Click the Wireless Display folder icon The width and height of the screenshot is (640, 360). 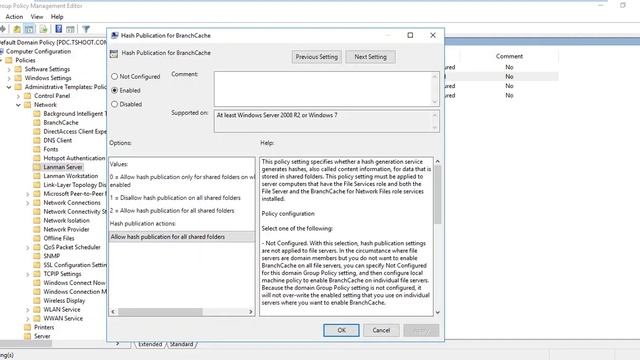click(37, 300)
